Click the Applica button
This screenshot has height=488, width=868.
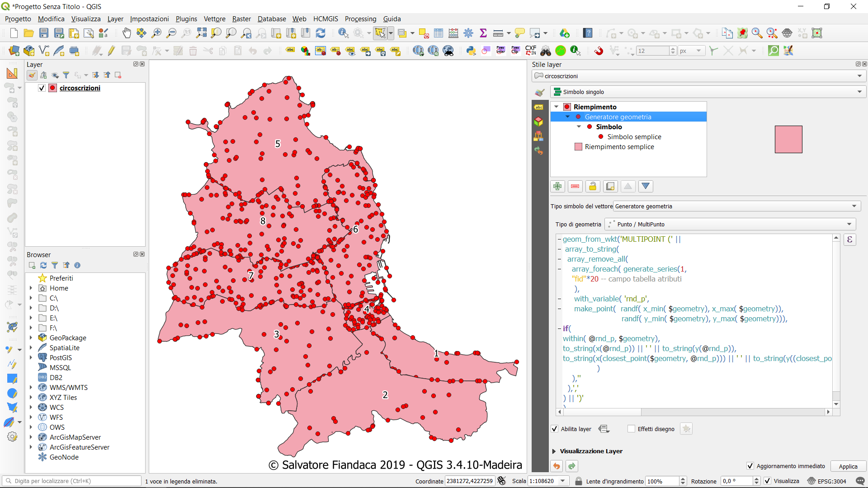pyautogui.click(x=848, y=466)
